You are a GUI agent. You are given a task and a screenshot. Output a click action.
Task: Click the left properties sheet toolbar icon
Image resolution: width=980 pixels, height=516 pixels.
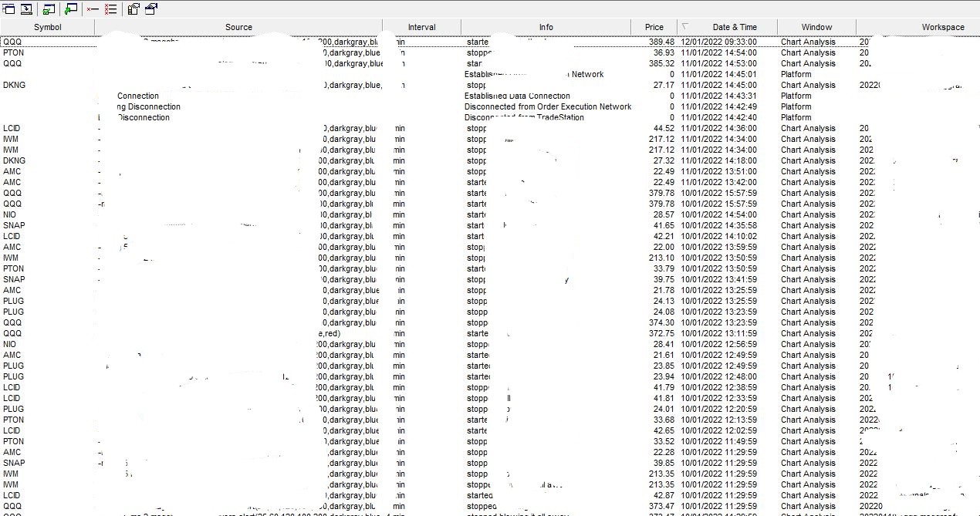coord(133,9)
